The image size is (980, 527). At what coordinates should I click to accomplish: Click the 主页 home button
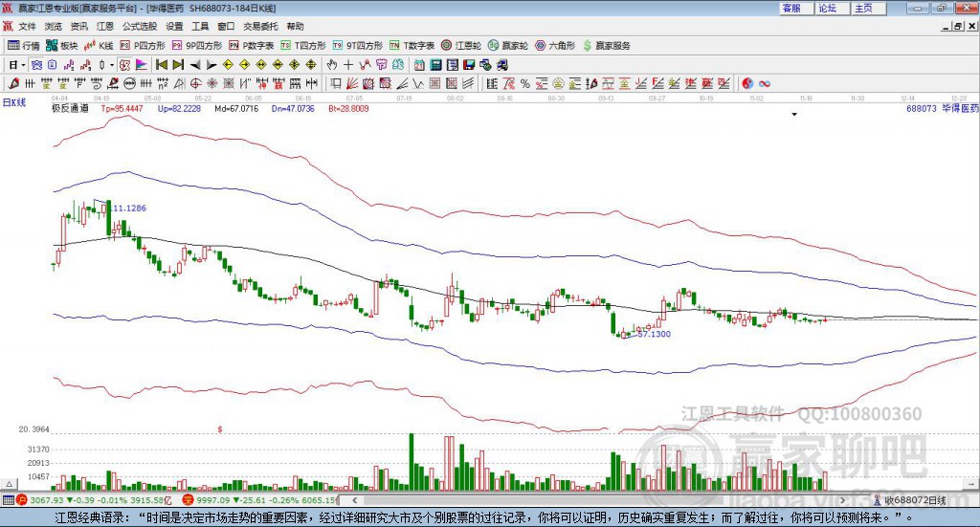point(863,8)
